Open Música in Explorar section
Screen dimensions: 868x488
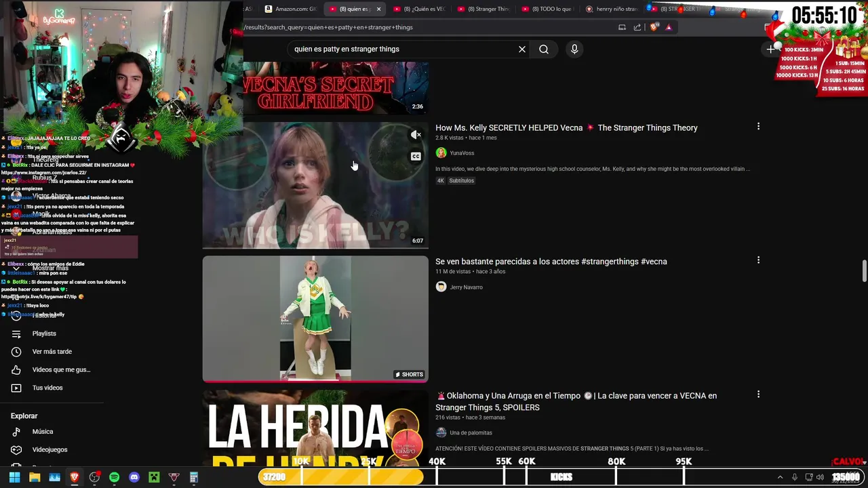(x=42, y=432)
